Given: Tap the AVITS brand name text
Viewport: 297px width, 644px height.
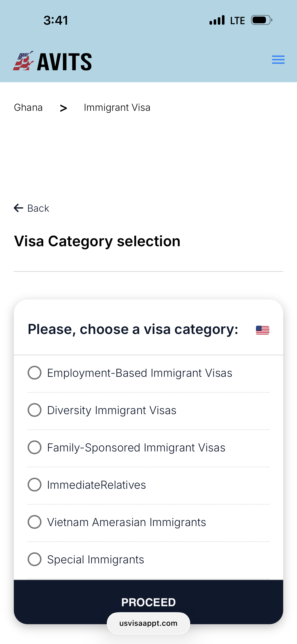Looking at the screenshot, I should [64, 62].
